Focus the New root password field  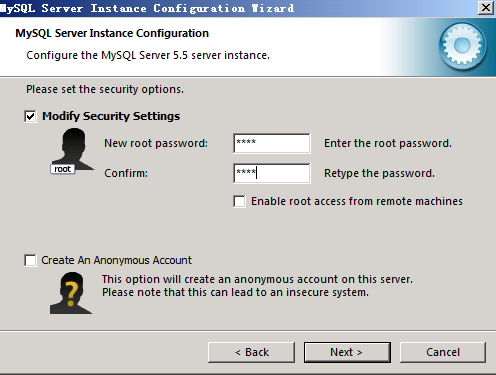[272, 143]
